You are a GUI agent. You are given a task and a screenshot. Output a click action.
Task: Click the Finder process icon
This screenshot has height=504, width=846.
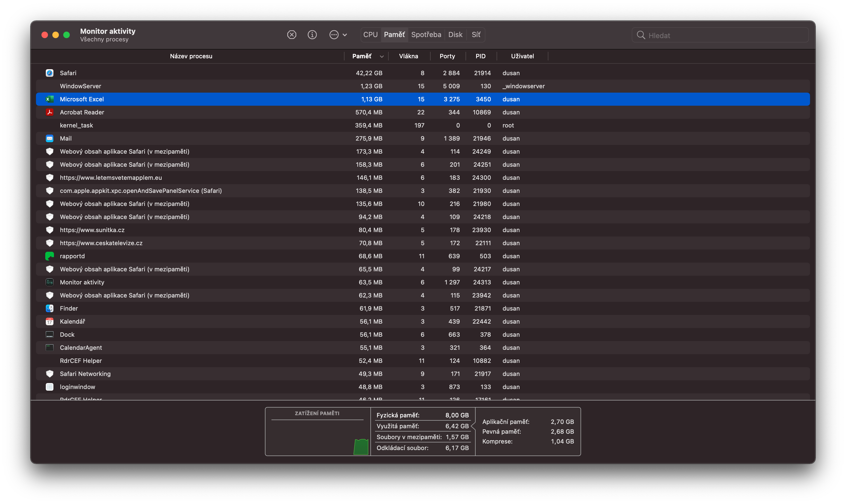[50, 308]
